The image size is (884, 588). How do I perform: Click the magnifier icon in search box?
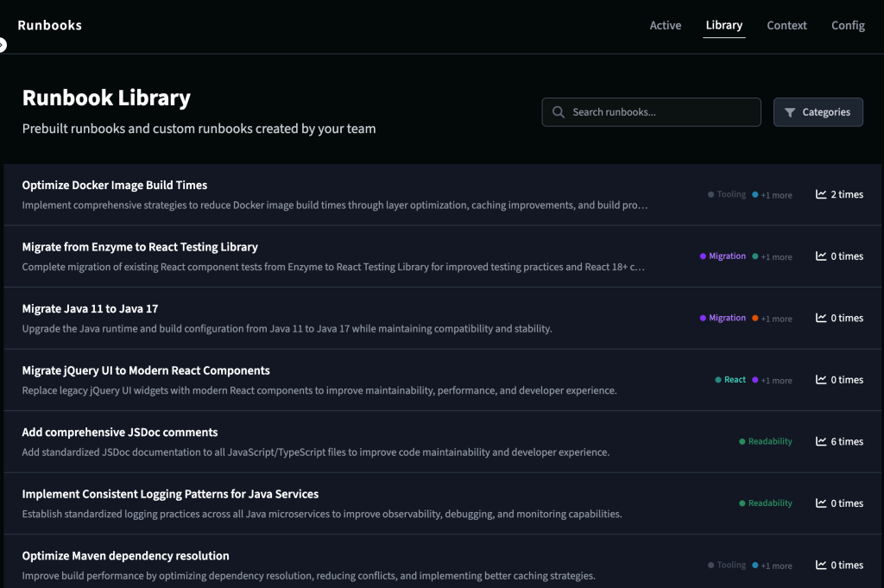(x=559, y=112)
